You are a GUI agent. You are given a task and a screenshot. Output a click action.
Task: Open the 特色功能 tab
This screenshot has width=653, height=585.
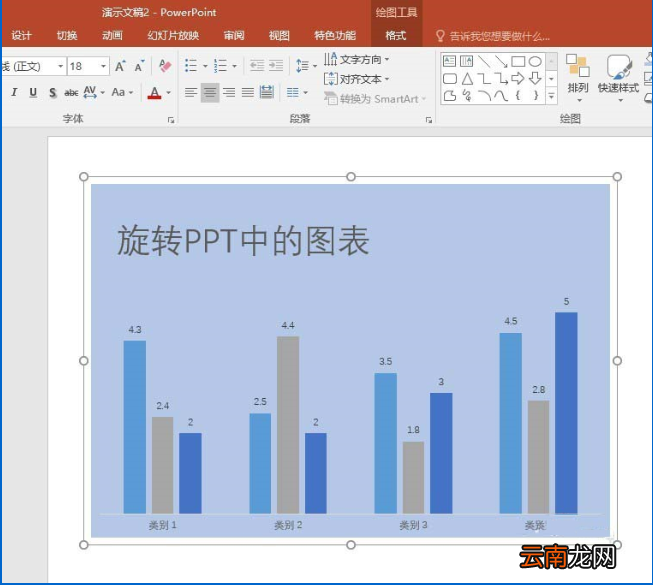click(x=335, y=35)
